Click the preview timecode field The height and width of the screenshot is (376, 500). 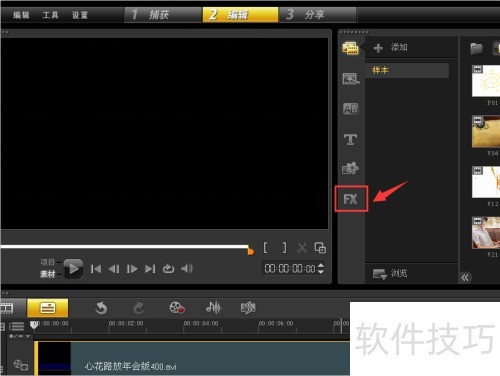coord(290,269)
